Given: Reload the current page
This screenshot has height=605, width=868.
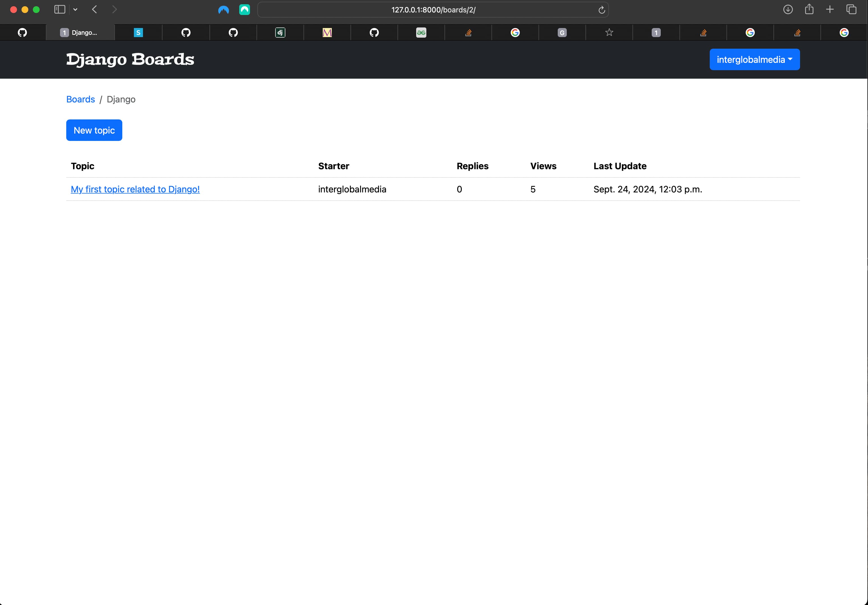Looking at the screenshot, I should [x=602, y=10].
